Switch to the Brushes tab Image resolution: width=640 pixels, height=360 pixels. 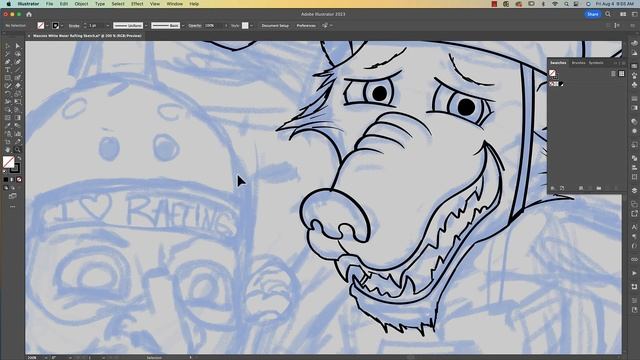[578, 63]
